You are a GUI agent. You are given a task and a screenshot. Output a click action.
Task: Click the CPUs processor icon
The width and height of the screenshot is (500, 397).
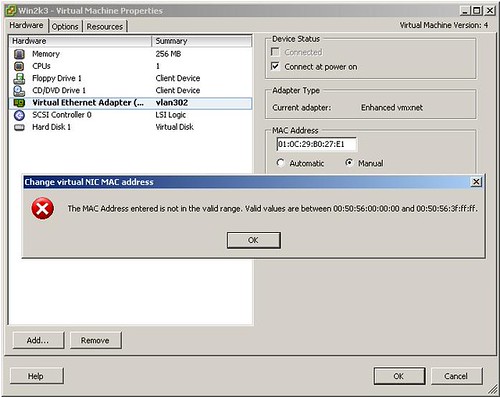click(19, 66)
